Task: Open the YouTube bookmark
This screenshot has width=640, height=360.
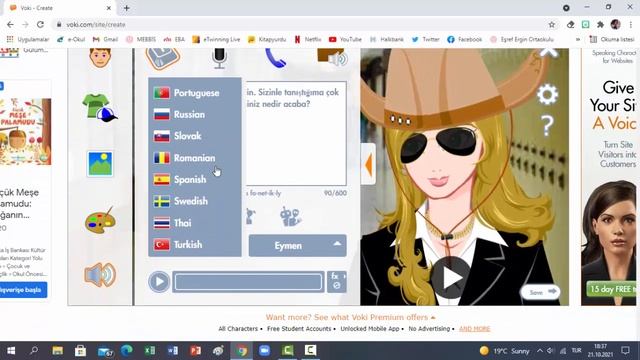Action: point(345,40)
